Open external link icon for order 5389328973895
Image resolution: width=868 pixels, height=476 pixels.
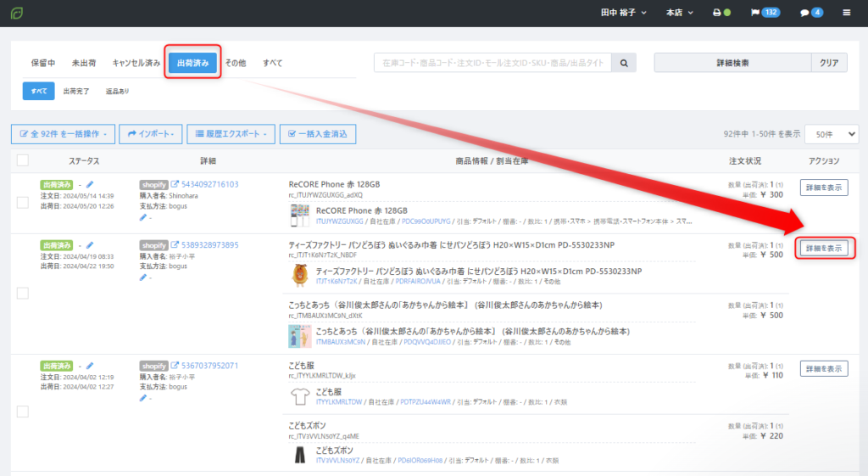(x=175, y=245)
